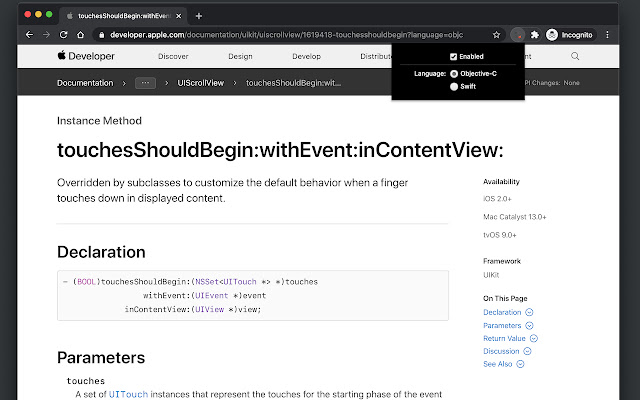The image size is (640, 400).
Task: Select the Swift language radio button
Action: coord(454,86)
